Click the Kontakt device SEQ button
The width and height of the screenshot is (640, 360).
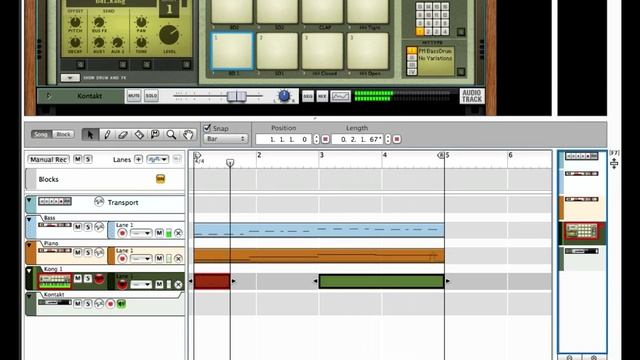tap(308, 96)
